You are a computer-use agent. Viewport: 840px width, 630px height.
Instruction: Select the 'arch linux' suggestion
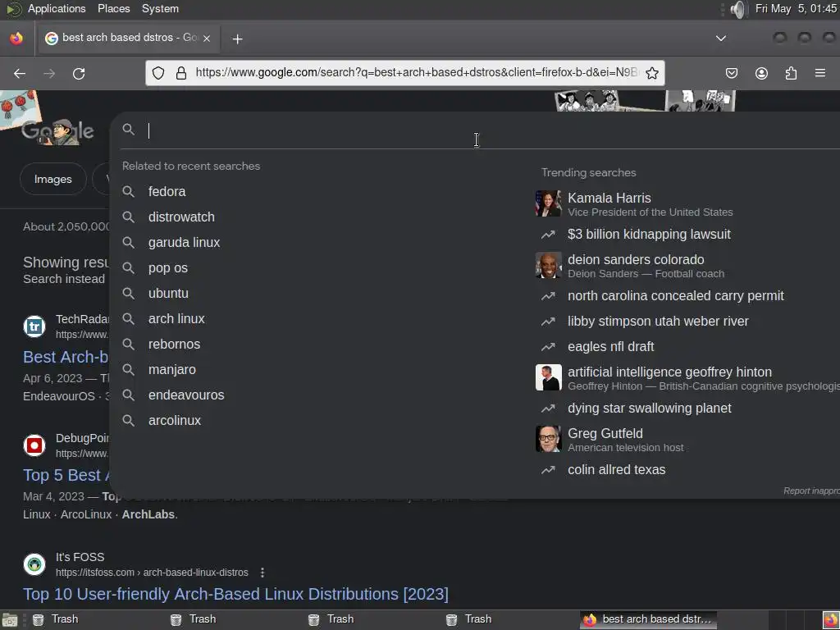pyautogui.click(x=176, y=319)
